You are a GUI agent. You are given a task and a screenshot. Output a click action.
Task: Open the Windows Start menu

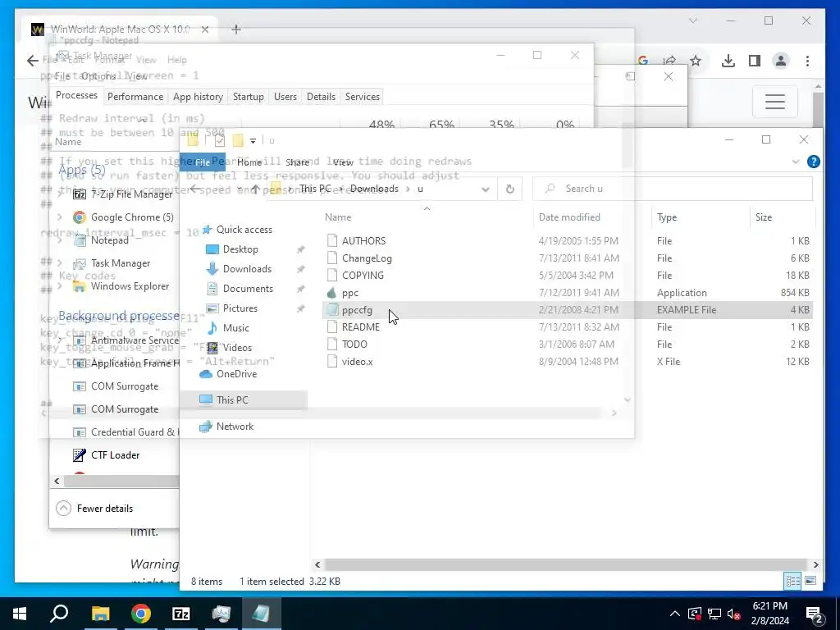(20, 614)
